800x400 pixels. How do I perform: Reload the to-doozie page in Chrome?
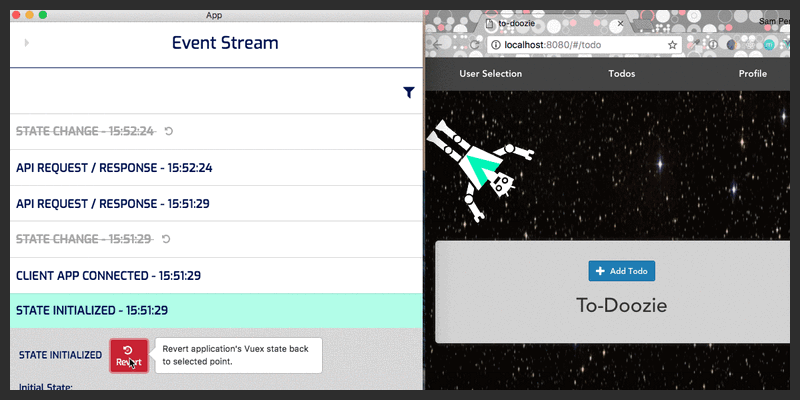474,45
